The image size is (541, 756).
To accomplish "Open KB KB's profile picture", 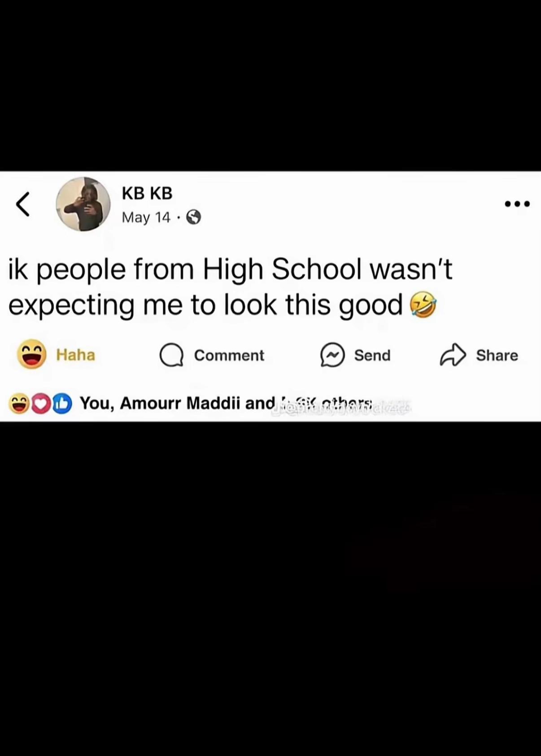I will 83,204.
